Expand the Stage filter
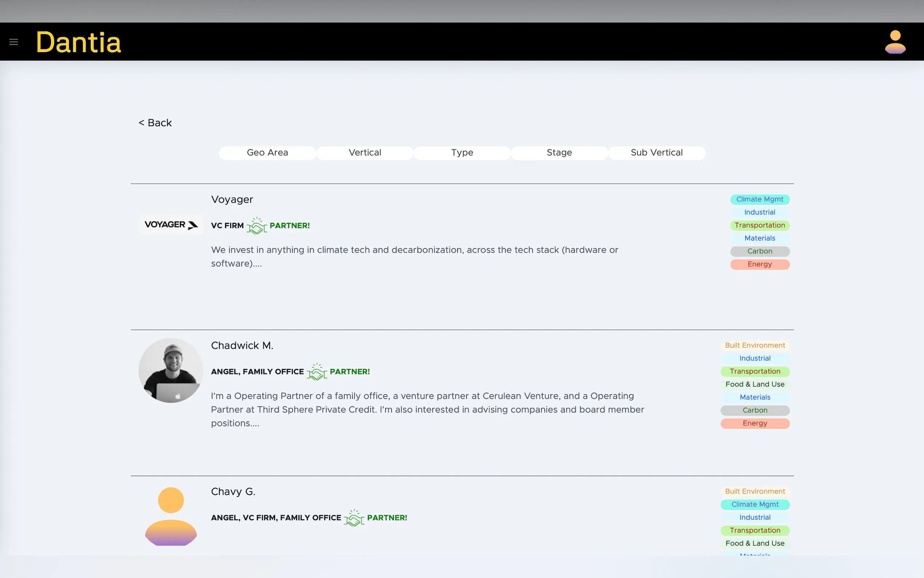Screen dimensions: 924x578 point(559,153)
